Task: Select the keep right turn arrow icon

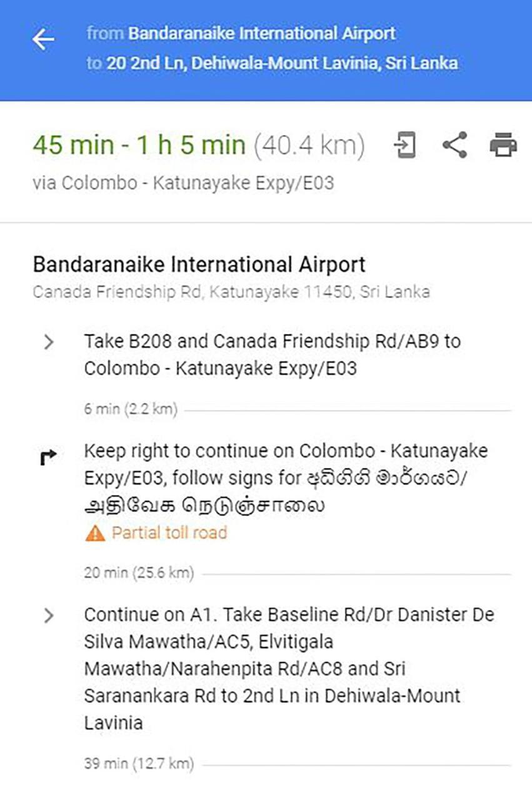Action: click(48, 458)
